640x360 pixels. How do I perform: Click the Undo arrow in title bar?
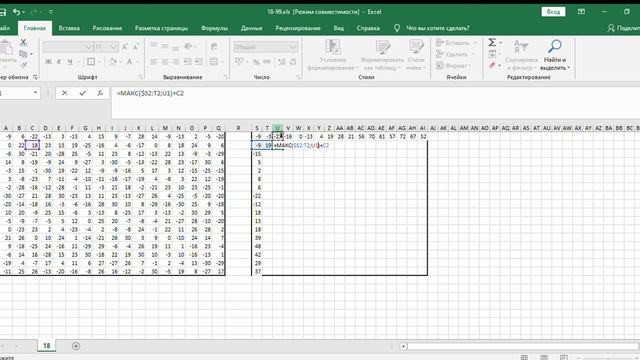16,12
